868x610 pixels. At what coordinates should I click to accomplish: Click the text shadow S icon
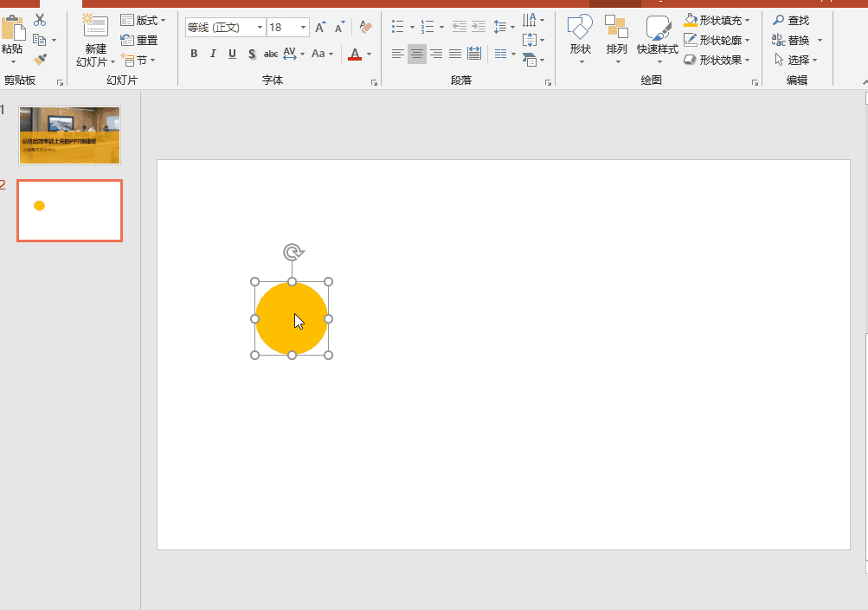(252, 54)
